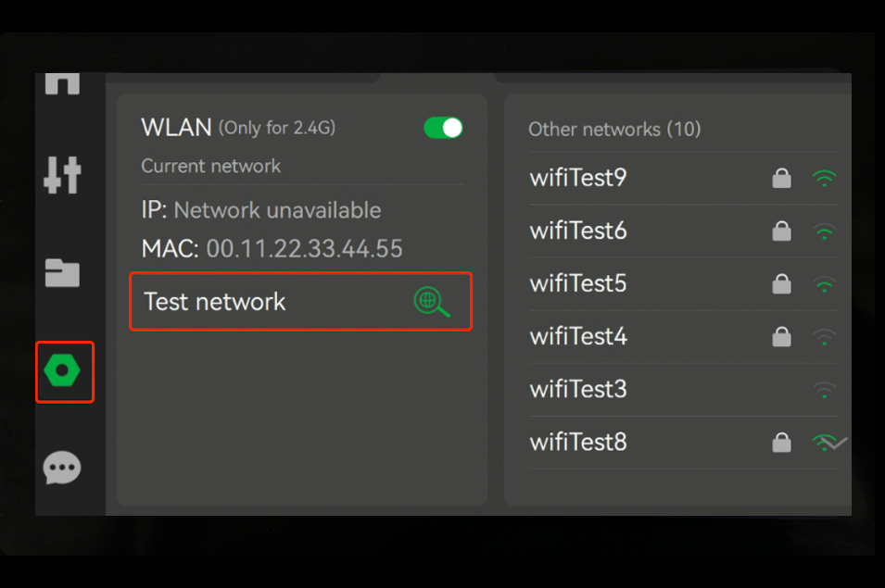The width and height of the screenshot is (885, 588).
Task: Click the lock icon beside wifiTest9
Action: coord(782,179)
